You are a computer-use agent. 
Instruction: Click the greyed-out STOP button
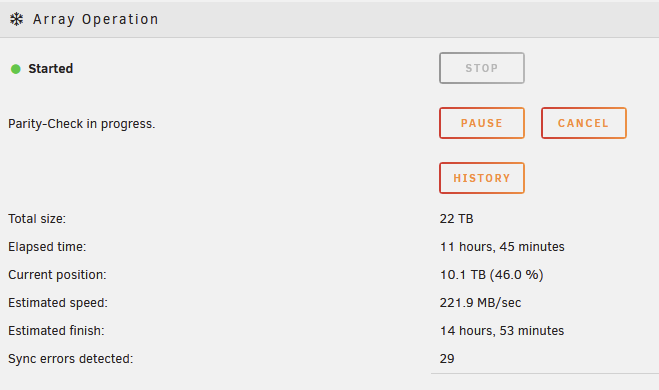click(x=482, y=68)
